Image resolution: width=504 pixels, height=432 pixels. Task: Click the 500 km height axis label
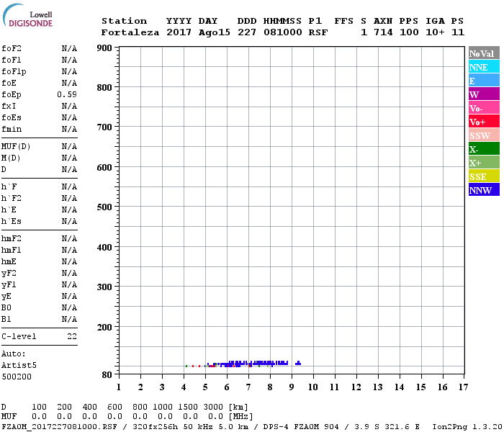[104, 207]
